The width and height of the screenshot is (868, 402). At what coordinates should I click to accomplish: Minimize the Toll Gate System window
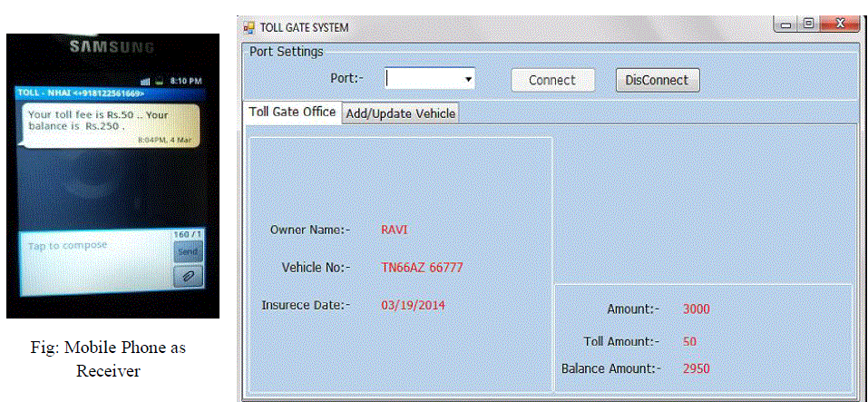tap(786, 25)
